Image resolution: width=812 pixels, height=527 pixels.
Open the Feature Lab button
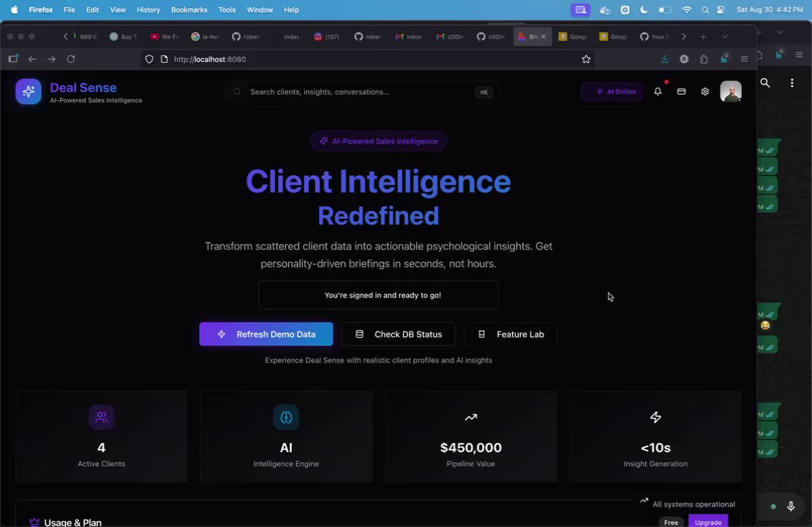click(x=511, y=334)
